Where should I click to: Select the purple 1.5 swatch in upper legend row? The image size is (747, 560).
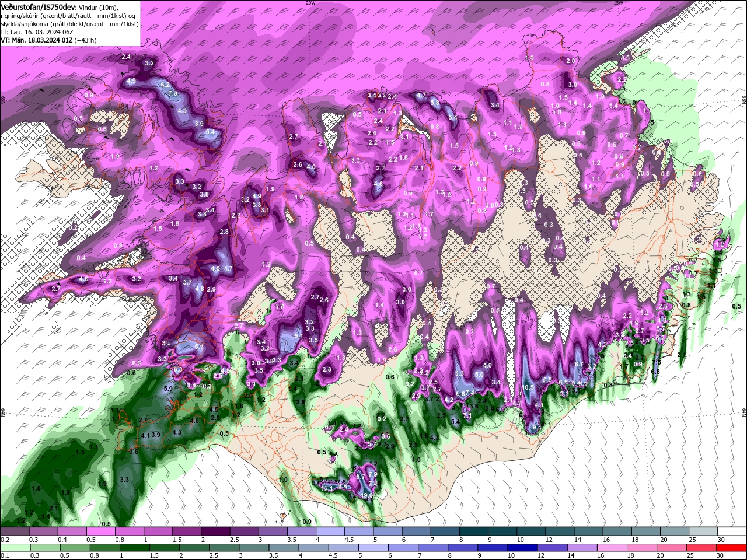pos(187,531)
